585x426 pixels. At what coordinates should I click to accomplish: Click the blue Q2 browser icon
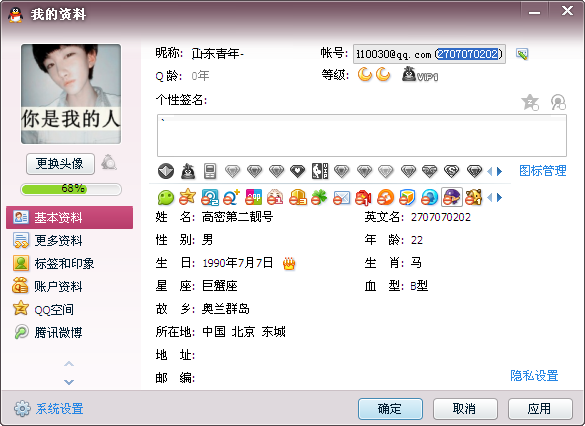tap(210, 197)
